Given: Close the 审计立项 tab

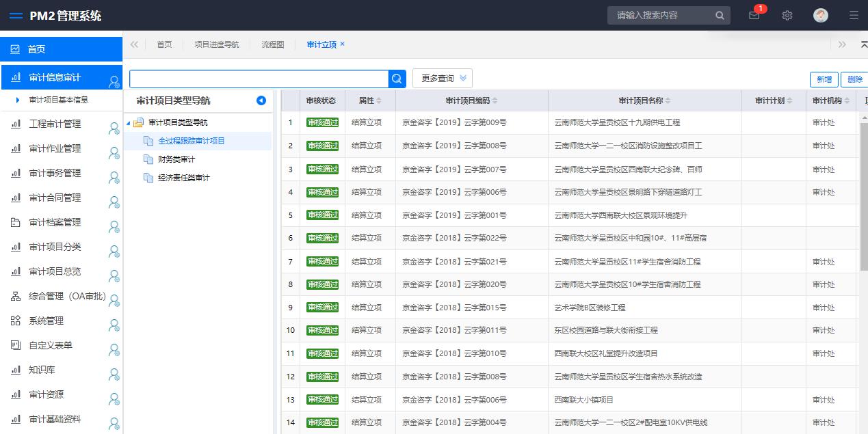Looking at the screenshot, I should 343,44.
